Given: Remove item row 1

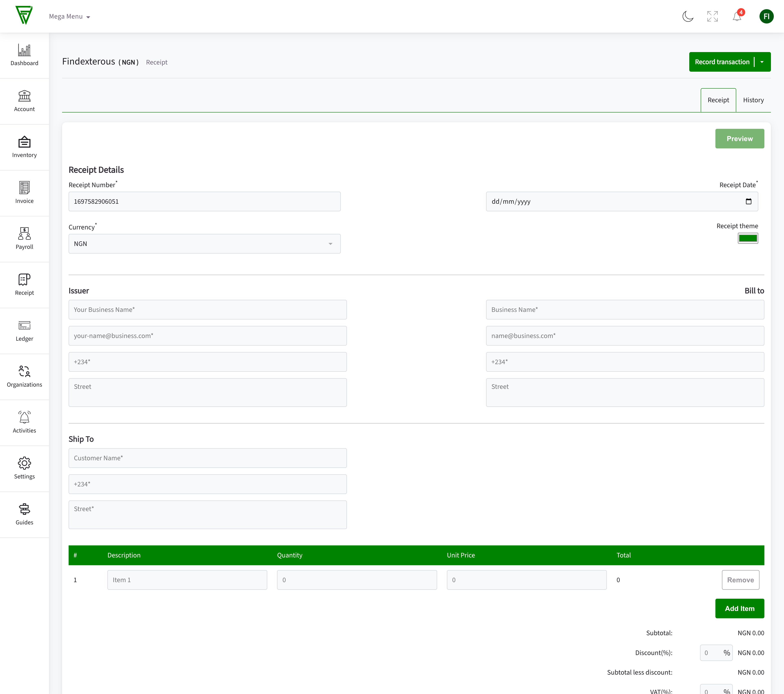Looking at the screenshot, I should tap(740, 580).
